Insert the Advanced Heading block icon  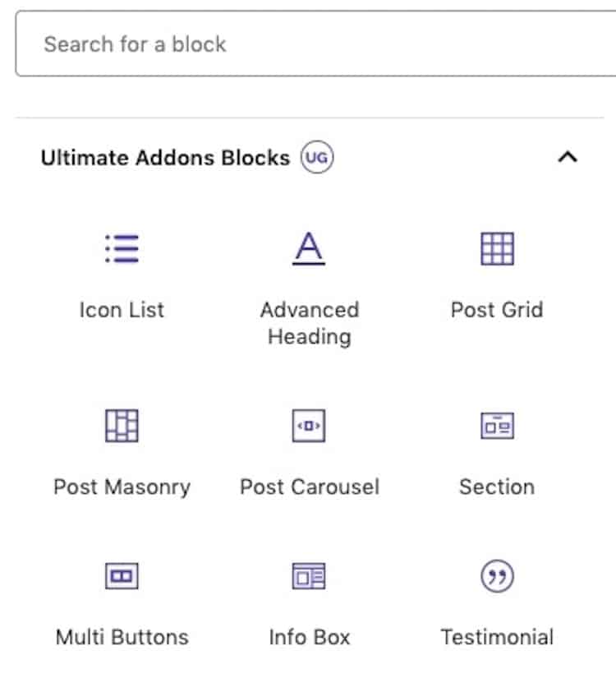(309, 248)
